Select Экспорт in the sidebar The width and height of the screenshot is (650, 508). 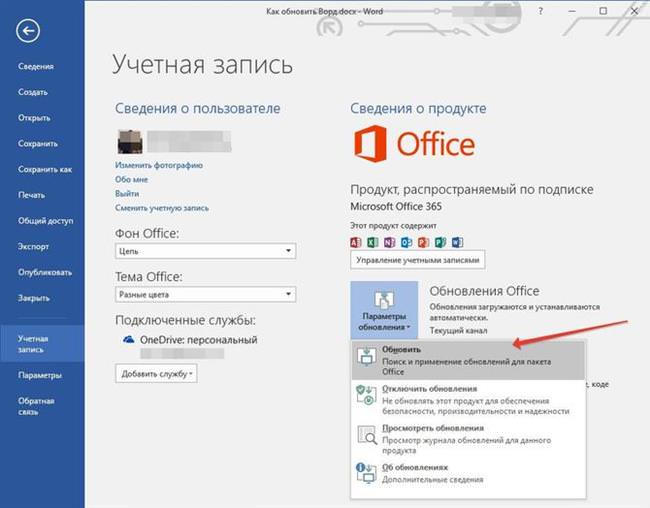[x=33, y=246]
